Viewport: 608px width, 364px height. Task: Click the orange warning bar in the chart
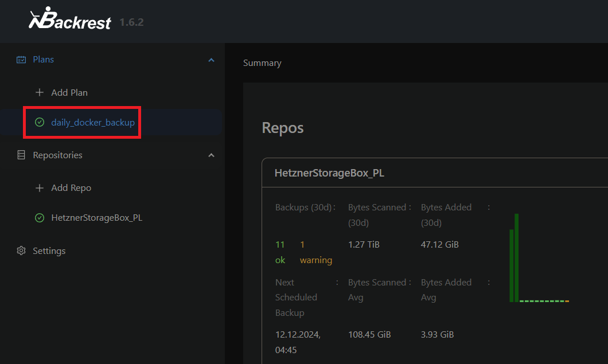pyautogui.click(x=567, y=301)
